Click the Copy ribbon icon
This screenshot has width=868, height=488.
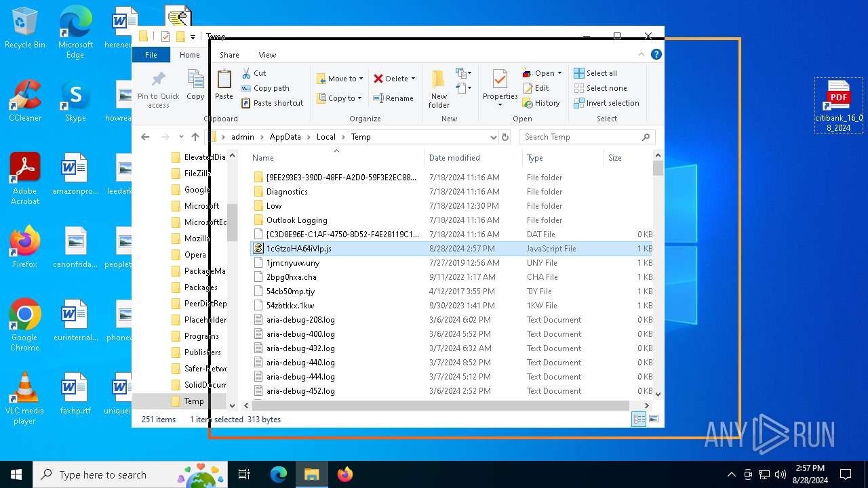click(195, 80)
